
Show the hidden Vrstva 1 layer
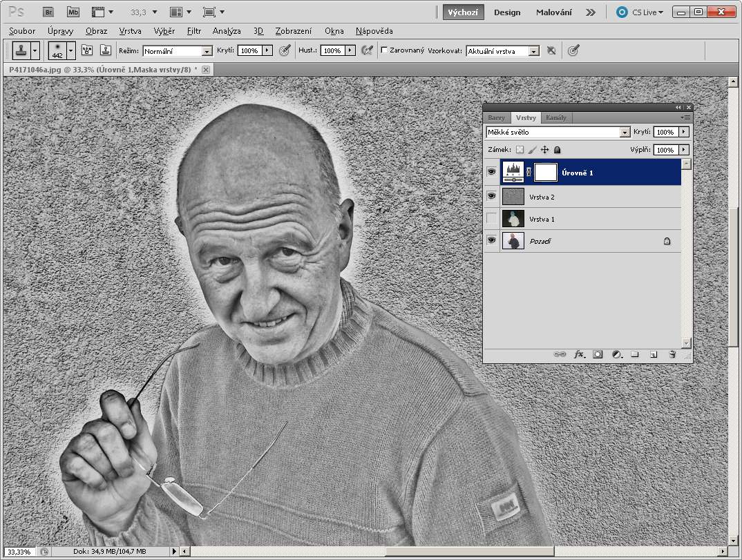point(491,219)
